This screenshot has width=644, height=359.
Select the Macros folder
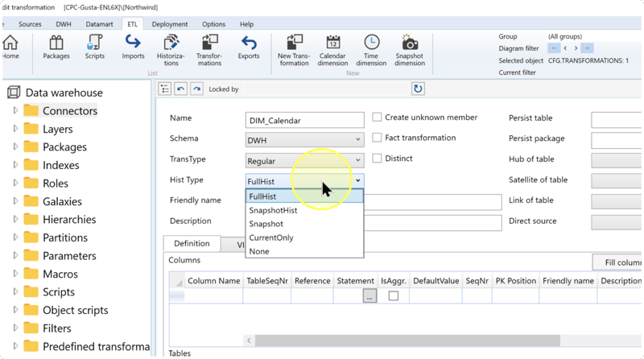click(x=60, y=274)
